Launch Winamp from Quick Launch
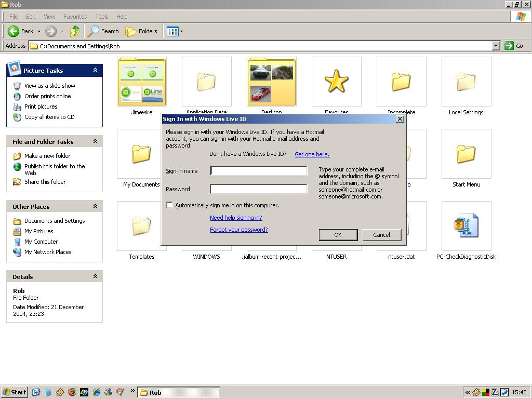The image size is (532, 399). 60,392
